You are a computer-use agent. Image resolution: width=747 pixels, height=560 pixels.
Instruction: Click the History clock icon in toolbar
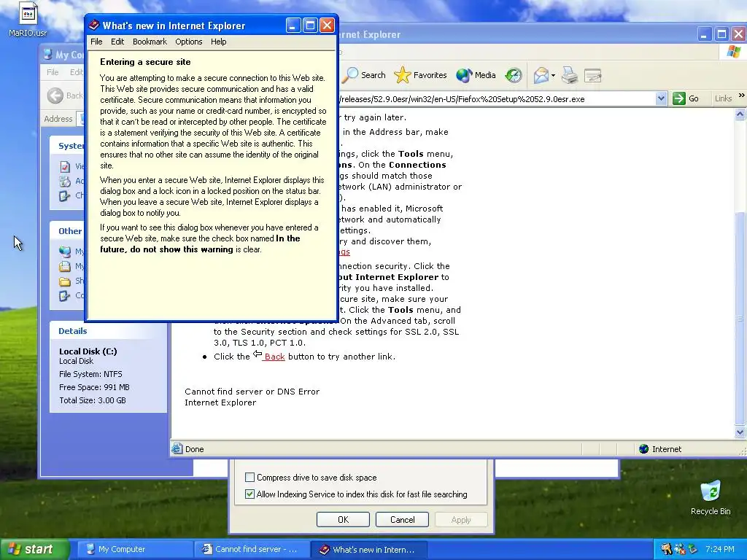[513, 75]
